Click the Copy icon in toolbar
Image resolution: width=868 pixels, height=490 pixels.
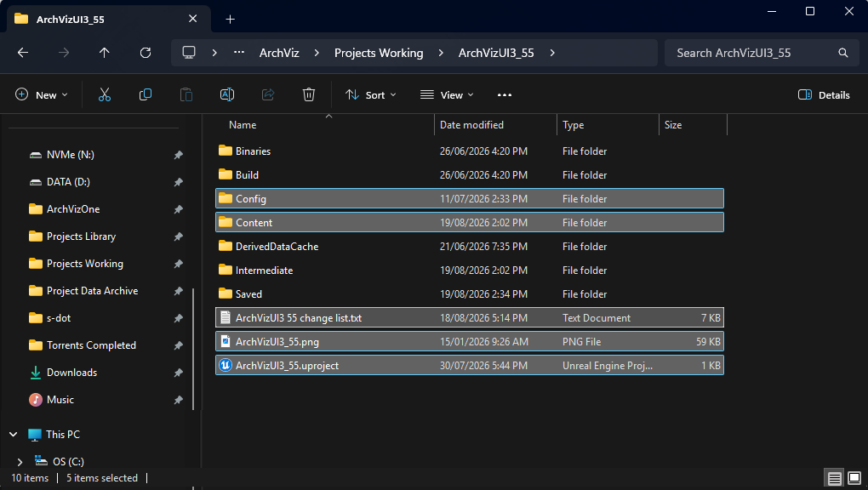(x=145, y=94)
